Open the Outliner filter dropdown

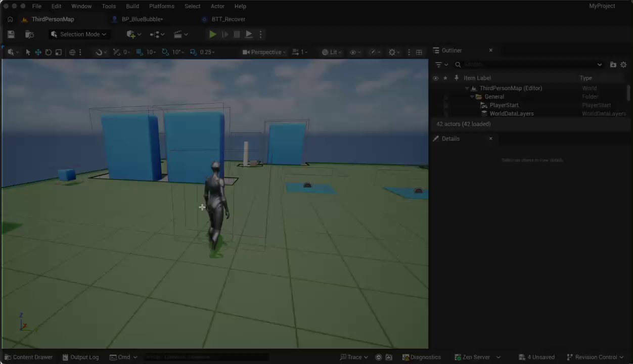[x=441, y=65]
